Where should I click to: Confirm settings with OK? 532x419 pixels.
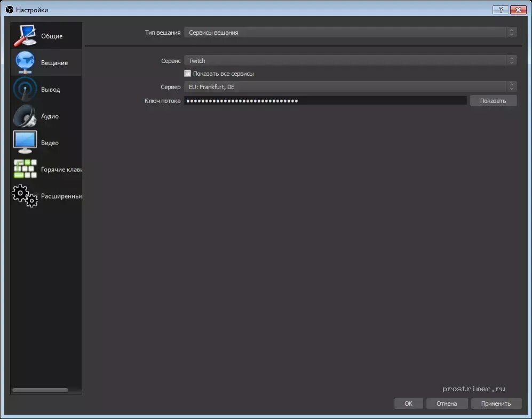[409, 404]
